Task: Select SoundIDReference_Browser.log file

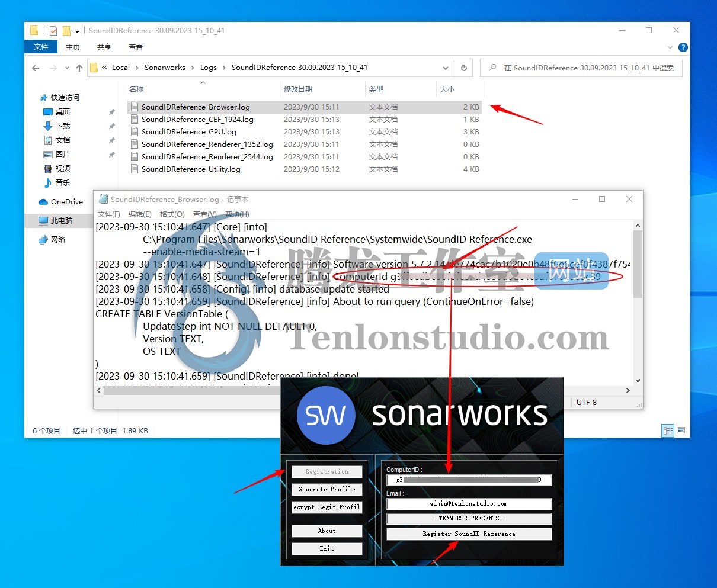Action: [x=304, y=107]
